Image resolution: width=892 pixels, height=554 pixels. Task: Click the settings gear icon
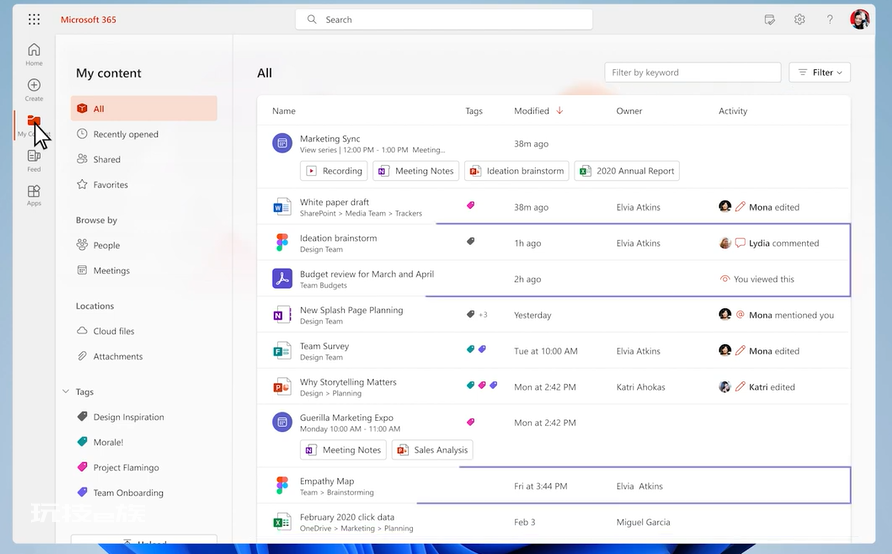pyautogui.click(x=799, y=19)
